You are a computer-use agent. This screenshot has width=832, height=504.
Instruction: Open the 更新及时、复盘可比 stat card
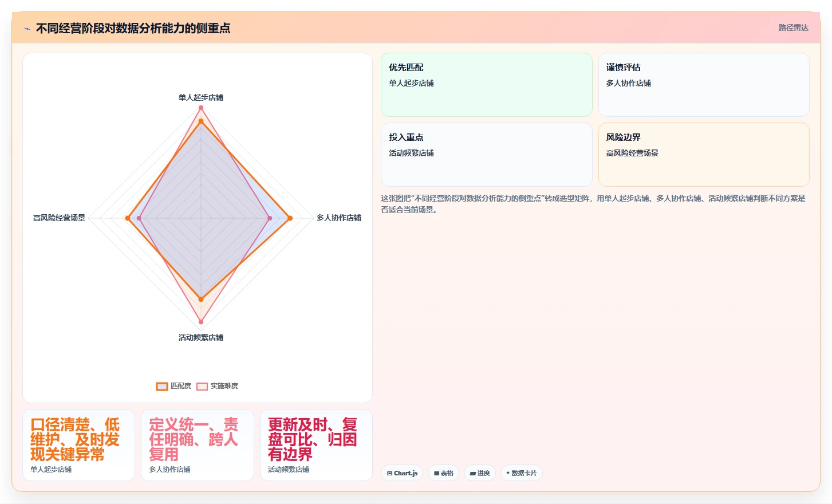(316, 445)
